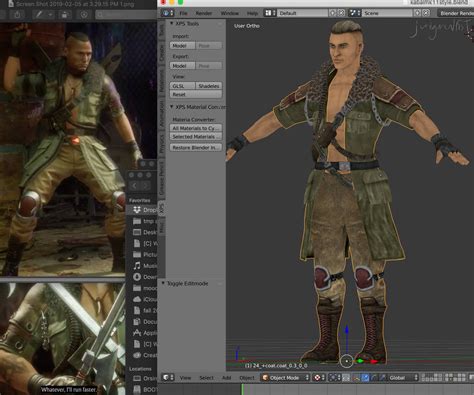Add a new screen layout next to Default
The width and height of the screenshot is (474, 395).
click(x=332, y=13)
